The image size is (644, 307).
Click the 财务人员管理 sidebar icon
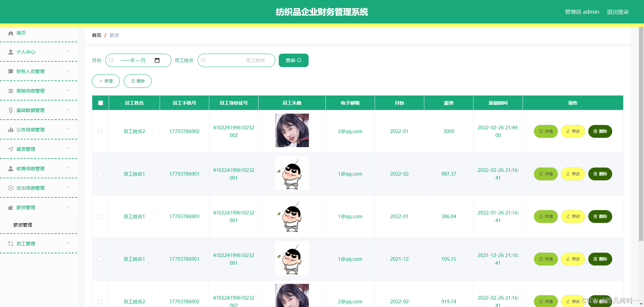pyautogui.click(x=10, y=71)
